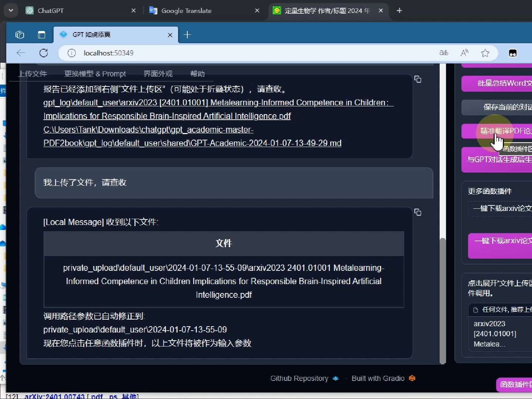
Task: Click the pink 一键下载arxiv论文 run button
Action: (500, 246)
